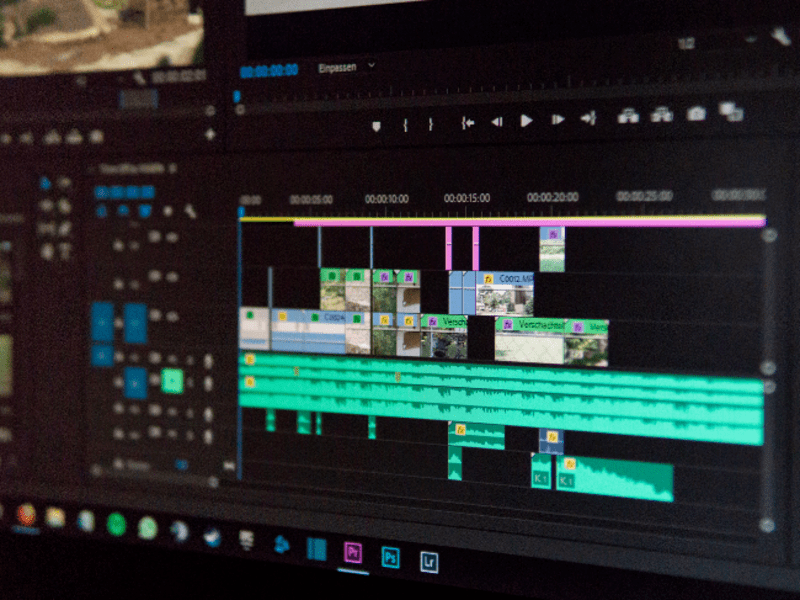Toggle the green highlighted audio track button
This screenshot has height=600, width=800.
click(172, 381)
